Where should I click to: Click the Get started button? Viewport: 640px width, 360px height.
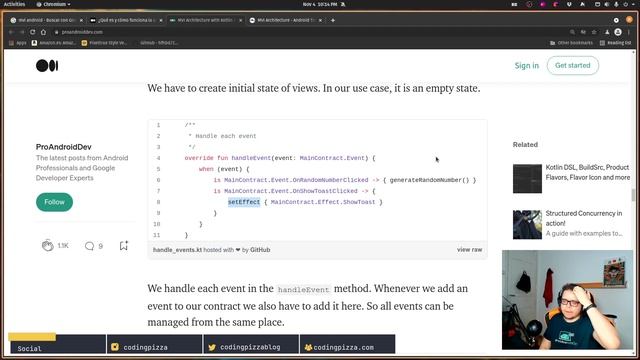573,65
